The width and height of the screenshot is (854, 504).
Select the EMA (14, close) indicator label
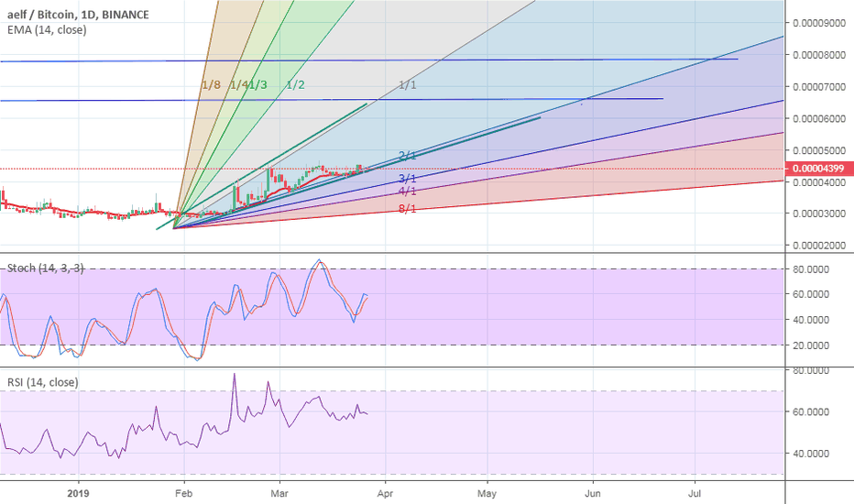pos(47,30)
